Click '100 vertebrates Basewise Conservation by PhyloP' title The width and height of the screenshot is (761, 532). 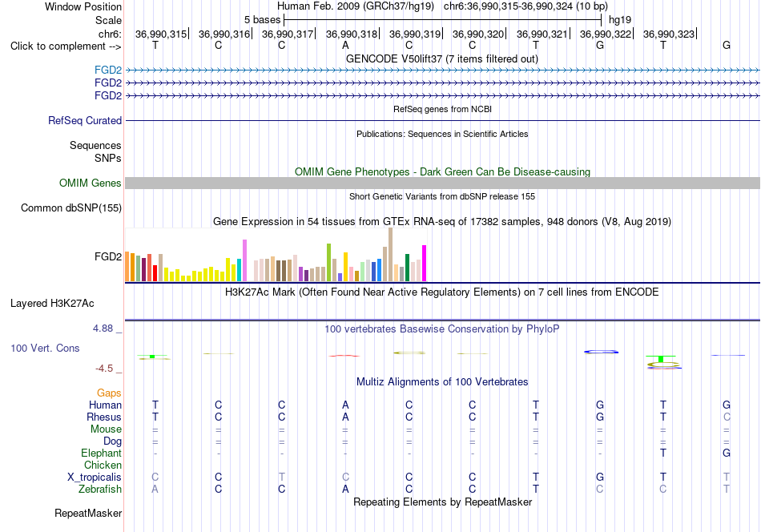[x=442, y=329]
